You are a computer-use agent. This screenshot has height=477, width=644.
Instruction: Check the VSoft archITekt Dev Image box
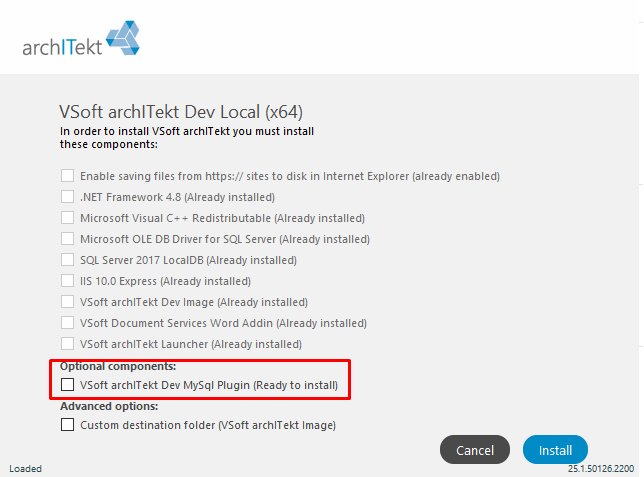(x=67, y=302)
